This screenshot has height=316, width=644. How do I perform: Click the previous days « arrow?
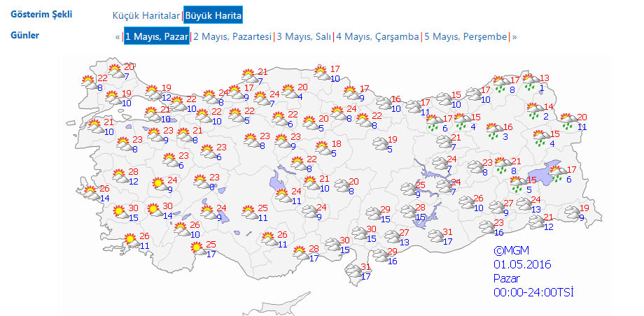pyautogui.click(x=118, y=37)
